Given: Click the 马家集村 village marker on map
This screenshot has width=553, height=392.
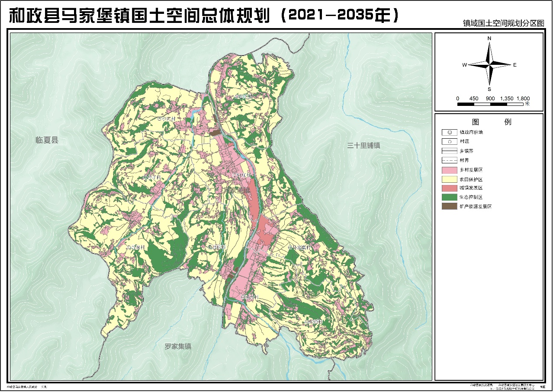Looking at the screenshot, I should (290, 247).
